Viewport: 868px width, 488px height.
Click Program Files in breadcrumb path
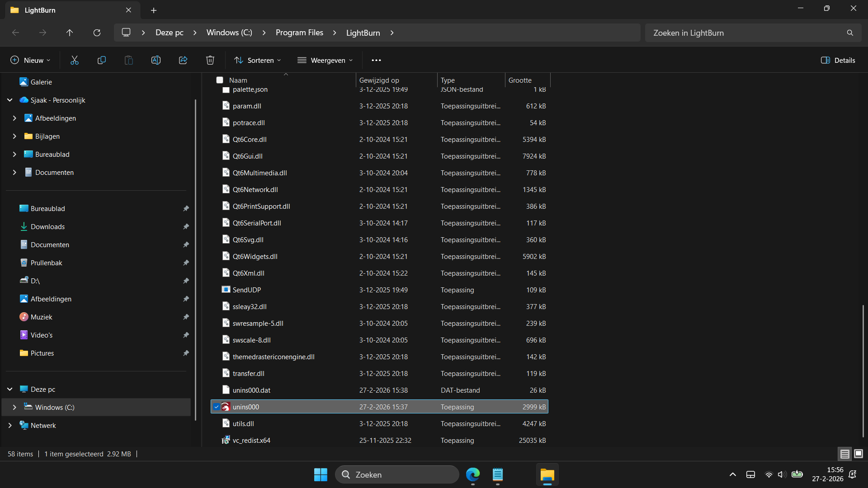(x=299, y=33)
